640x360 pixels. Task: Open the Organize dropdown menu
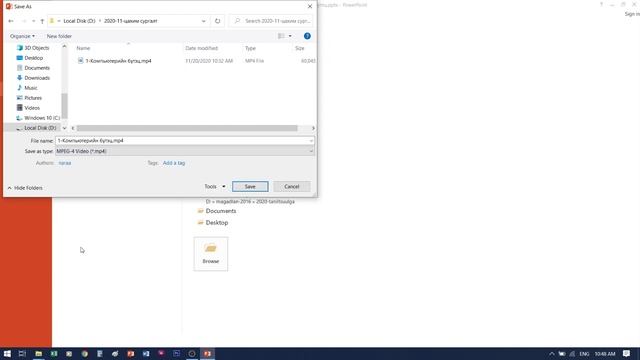(22, 36)
